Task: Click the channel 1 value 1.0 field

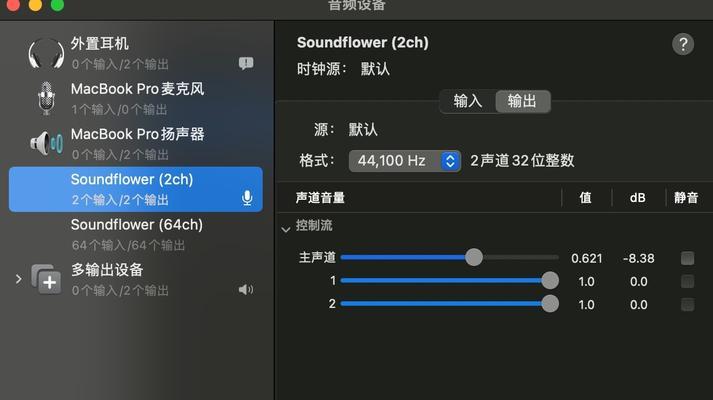Action: pos(587,282)
